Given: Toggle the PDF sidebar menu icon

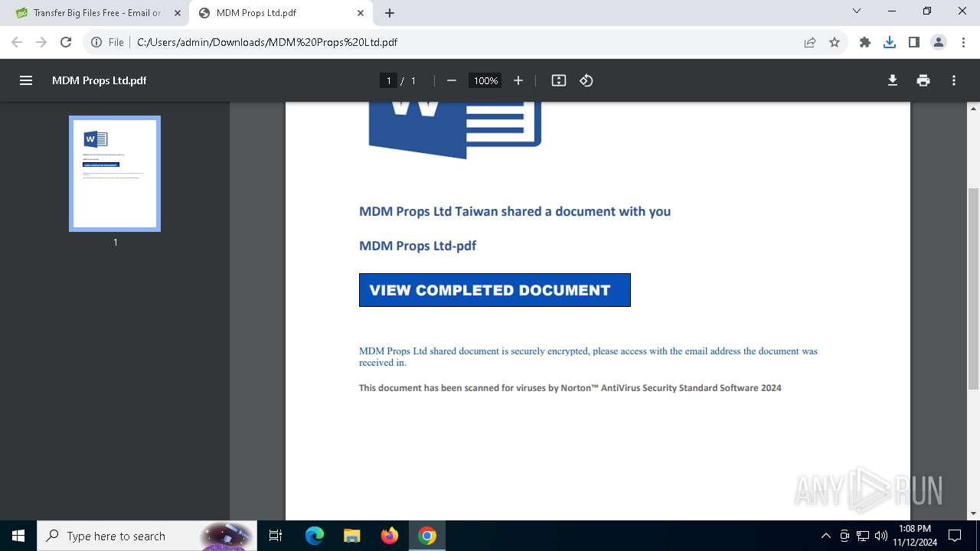Looking at the screenshot, I should tap(26, 80).
